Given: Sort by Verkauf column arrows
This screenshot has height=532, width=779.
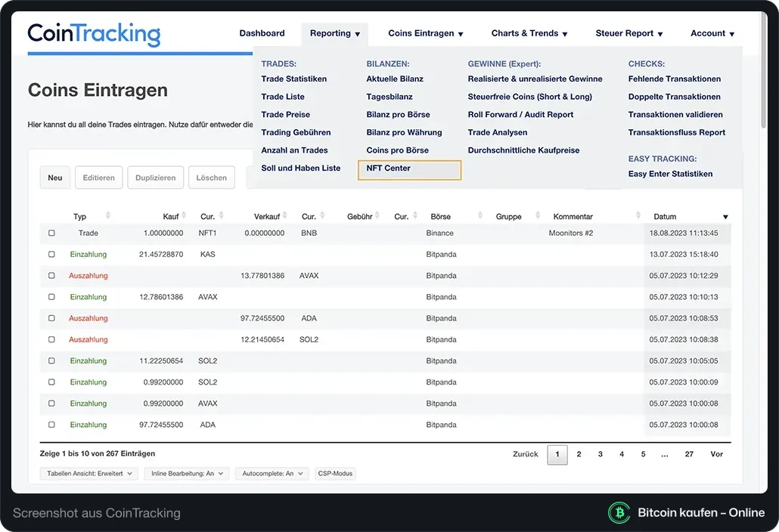Looking at the screenshot, I should 284,215.
